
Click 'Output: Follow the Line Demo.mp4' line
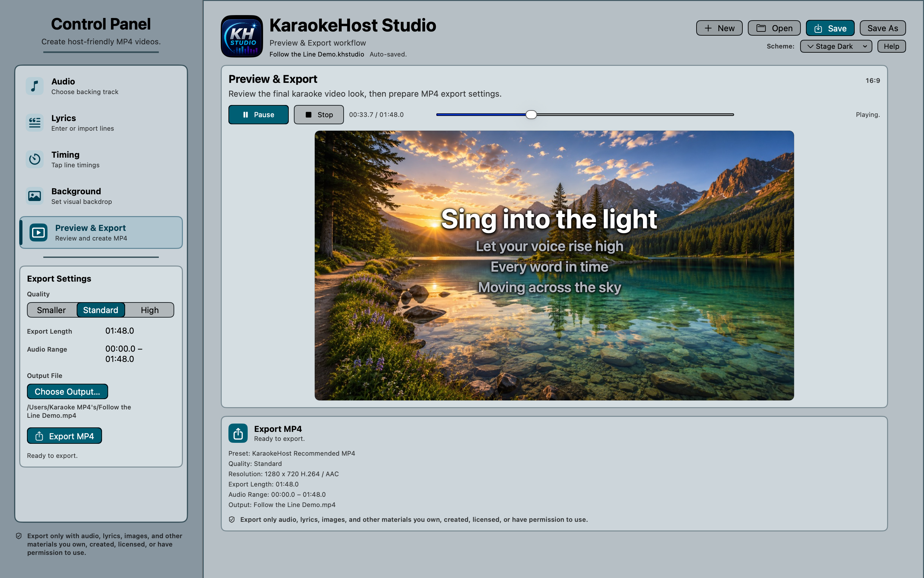[x=282, y=504]
